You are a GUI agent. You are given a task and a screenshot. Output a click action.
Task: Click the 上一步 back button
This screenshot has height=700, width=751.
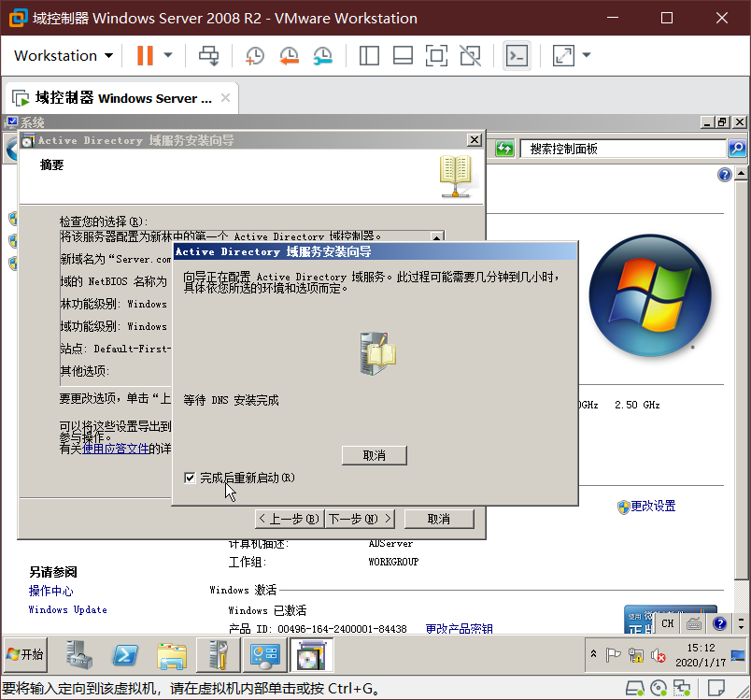pos(290,519)
